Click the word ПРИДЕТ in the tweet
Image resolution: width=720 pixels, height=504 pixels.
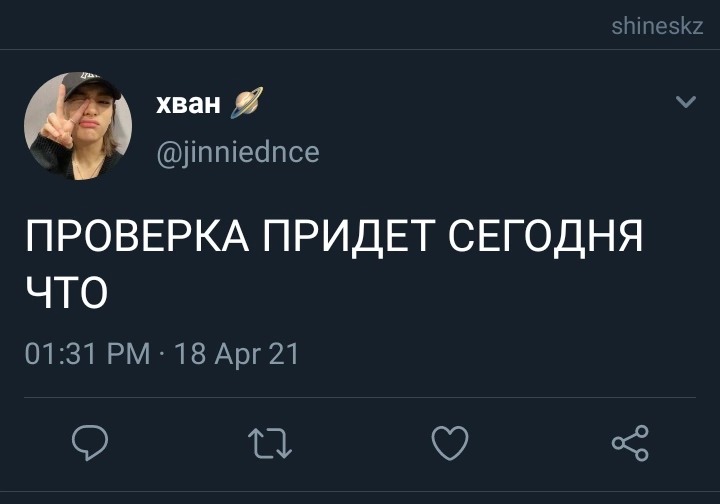pos(349,237)
